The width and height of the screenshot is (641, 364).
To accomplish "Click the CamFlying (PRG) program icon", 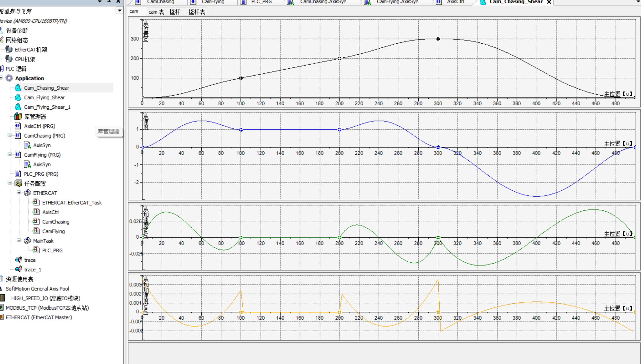I will (x=18, y=155).
